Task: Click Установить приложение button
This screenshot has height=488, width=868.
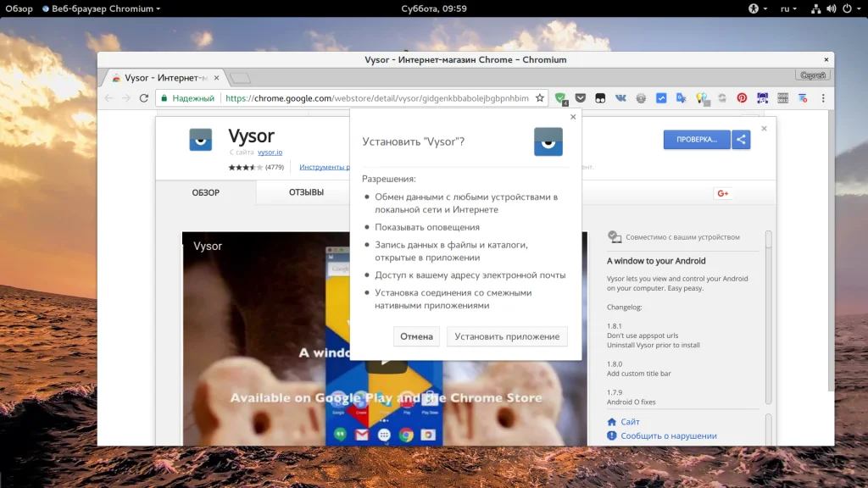Action: point(507,336)
